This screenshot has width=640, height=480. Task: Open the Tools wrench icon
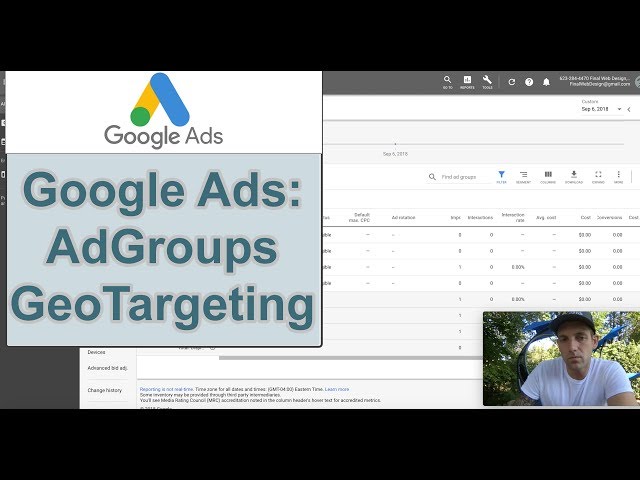[x=487, y=82]
